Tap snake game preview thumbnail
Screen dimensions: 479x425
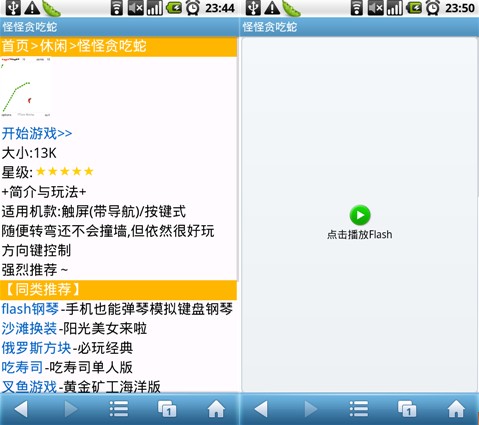point(26,87)
